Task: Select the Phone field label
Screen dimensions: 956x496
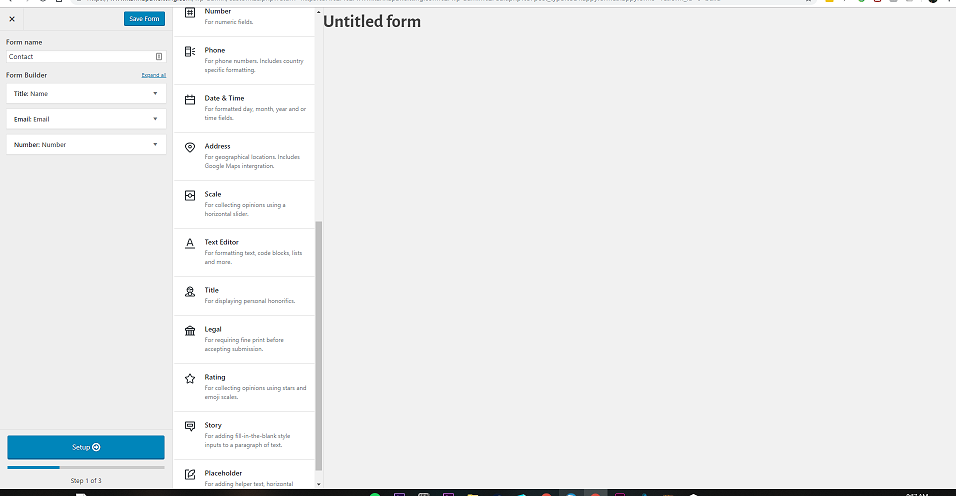Action: point(215,50)
